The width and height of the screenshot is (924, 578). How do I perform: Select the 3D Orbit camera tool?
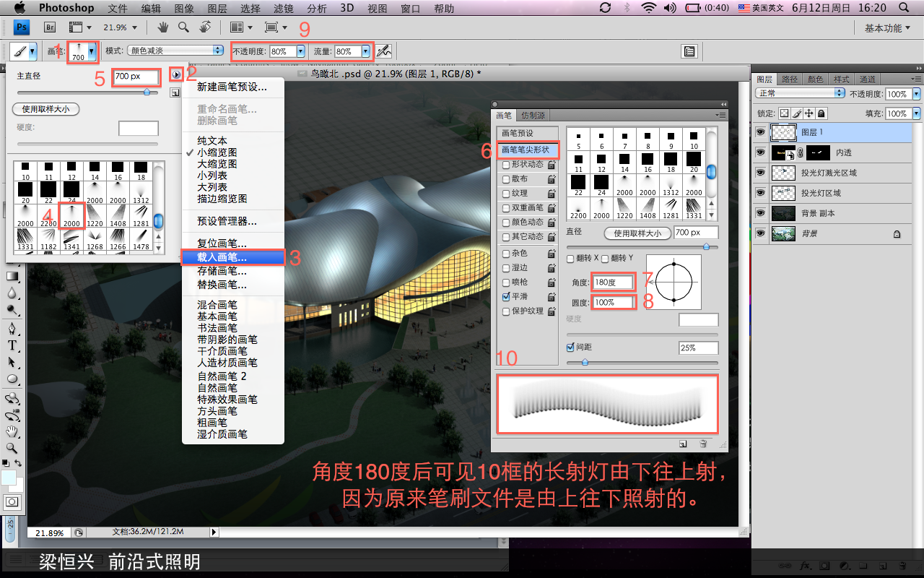pos(12,415)
